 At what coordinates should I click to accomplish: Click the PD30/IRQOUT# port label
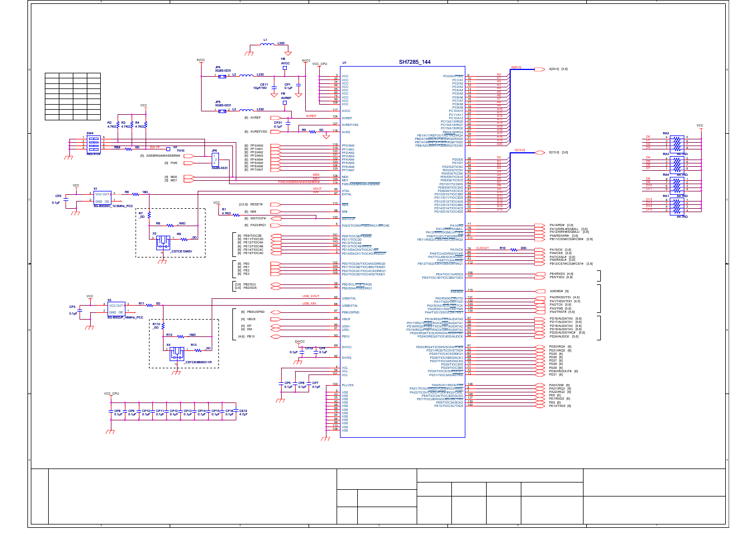tap(561, 371)
